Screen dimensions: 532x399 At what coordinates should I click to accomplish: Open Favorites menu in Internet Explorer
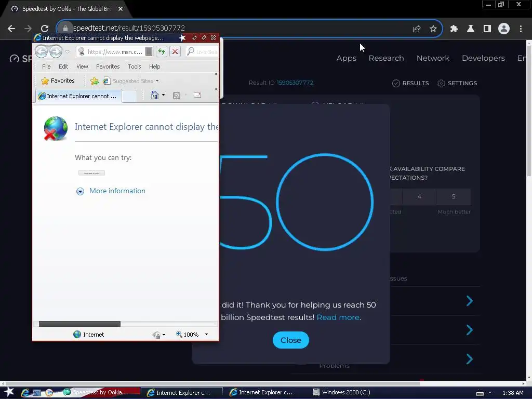click(x=108, y=66)
